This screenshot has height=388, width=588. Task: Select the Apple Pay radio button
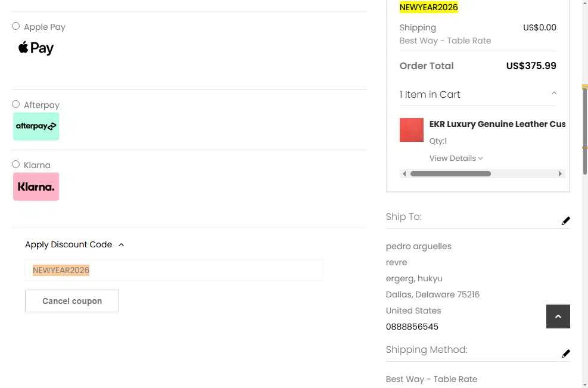(15, 26)
